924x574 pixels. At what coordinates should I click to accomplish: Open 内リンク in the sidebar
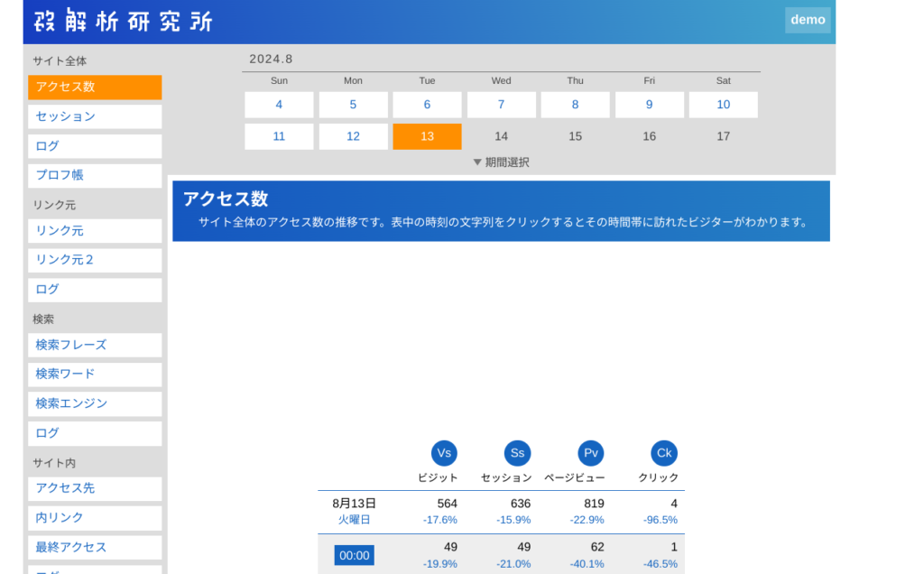(x=95, y=518)
